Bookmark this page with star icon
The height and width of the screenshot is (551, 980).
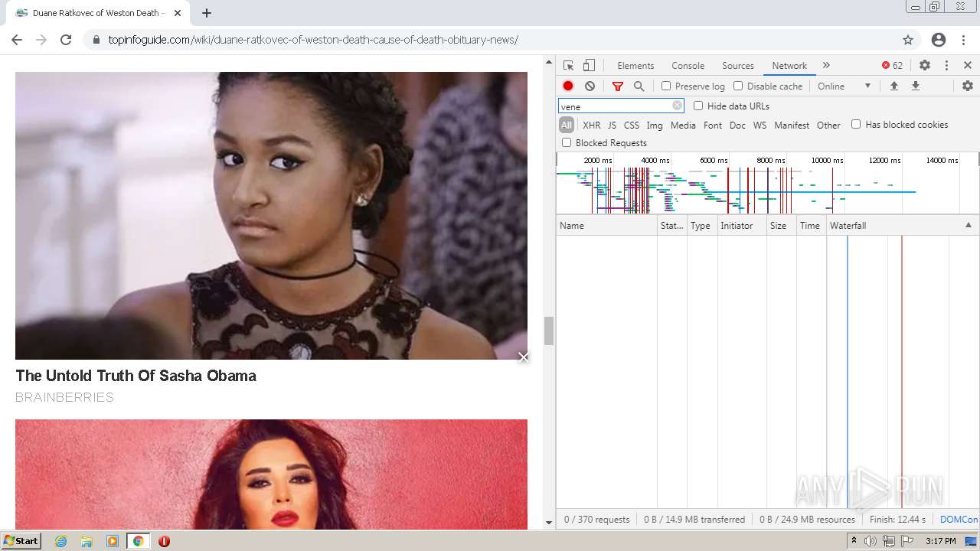pos(908,40)
